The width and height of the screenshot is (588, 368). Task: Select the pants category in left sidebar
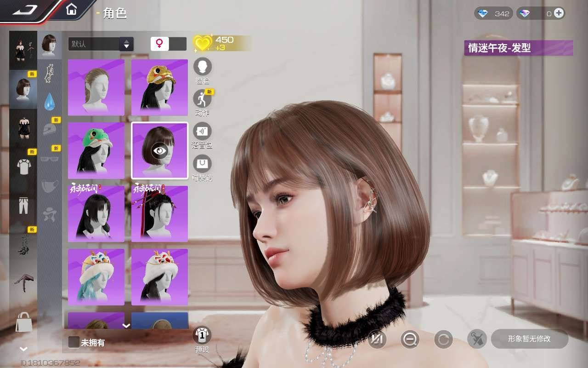tap(23, 204)
